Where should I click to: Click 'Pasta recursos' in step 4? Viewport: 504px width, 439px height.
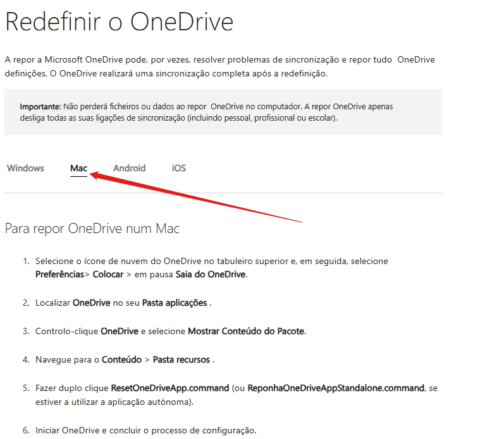pyautogui.click(x=181, y=359)
